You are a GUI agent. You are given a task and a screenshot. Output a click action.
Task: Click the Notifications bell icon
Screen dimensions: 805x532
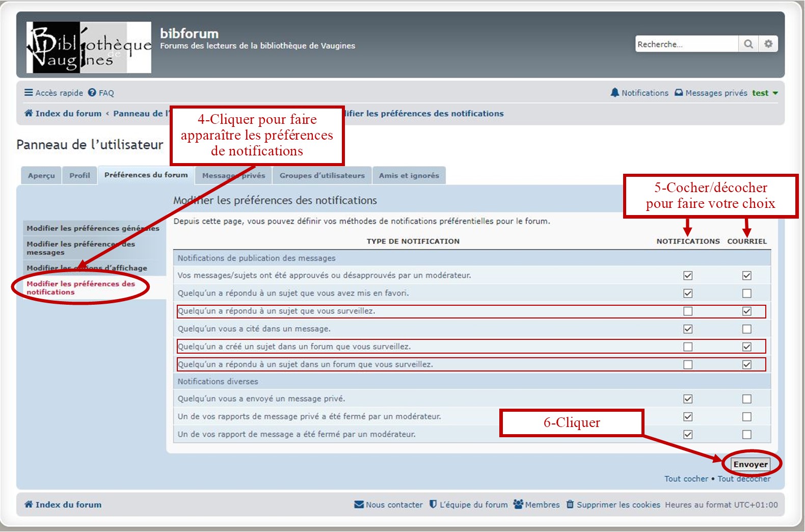tap(615, 93)
